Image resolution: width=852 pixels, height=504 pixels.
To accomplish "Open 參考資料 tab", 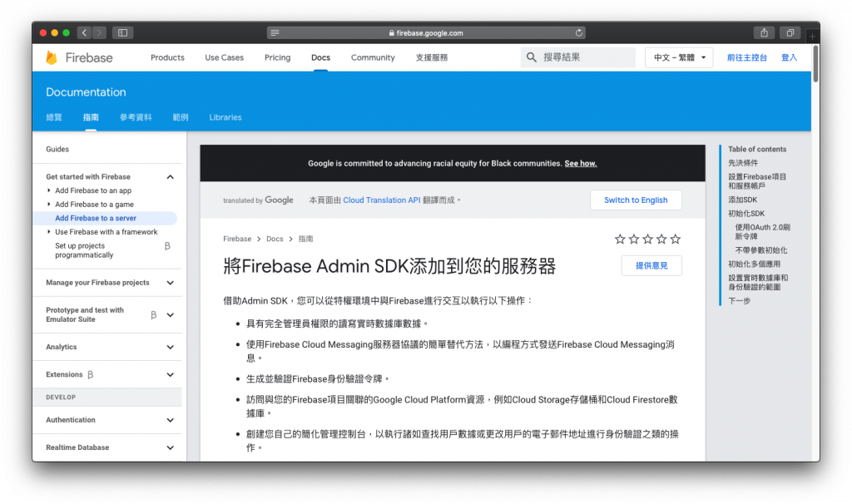I will click(x=136, y=117).
